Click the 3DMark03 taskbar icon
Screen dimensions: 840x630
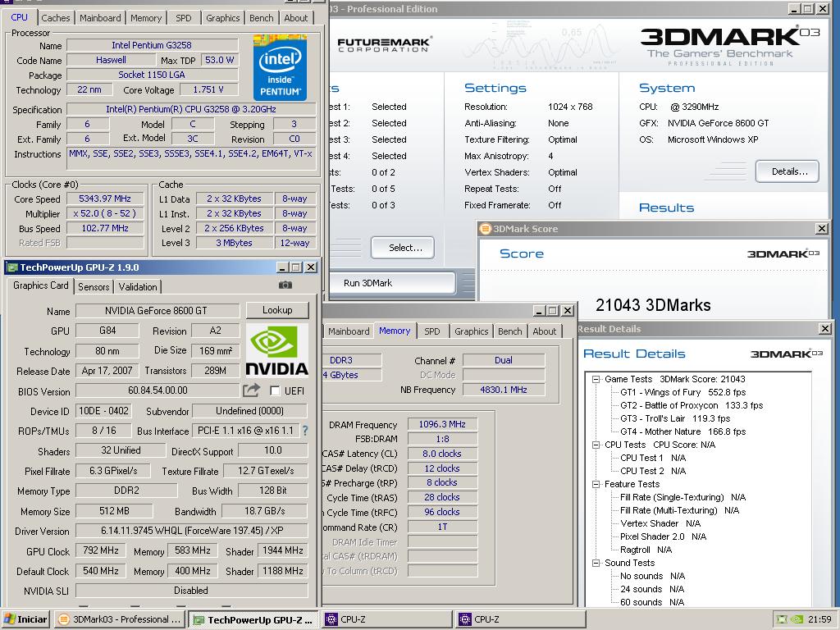(x=63, y=619)
